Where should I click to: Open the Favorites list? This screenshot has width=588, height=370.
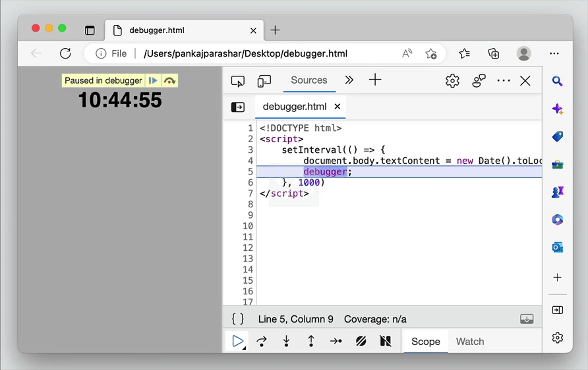[x=464, y=53]
